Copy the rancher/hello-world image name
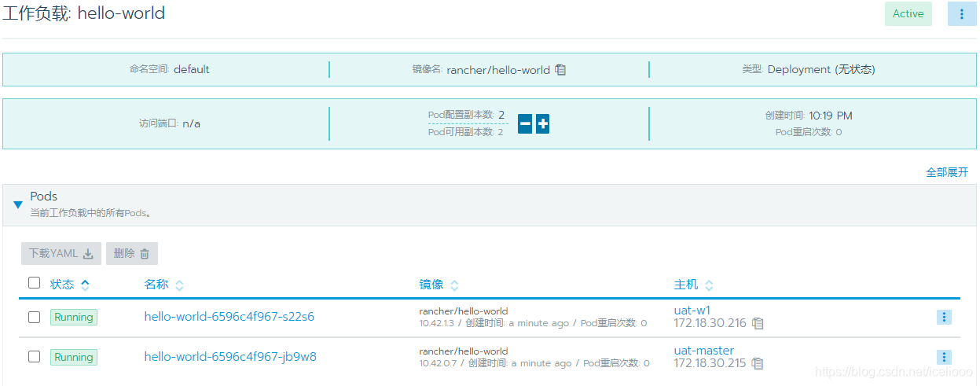The width and height of the screenshot is (980, 386). click(560, 69)
